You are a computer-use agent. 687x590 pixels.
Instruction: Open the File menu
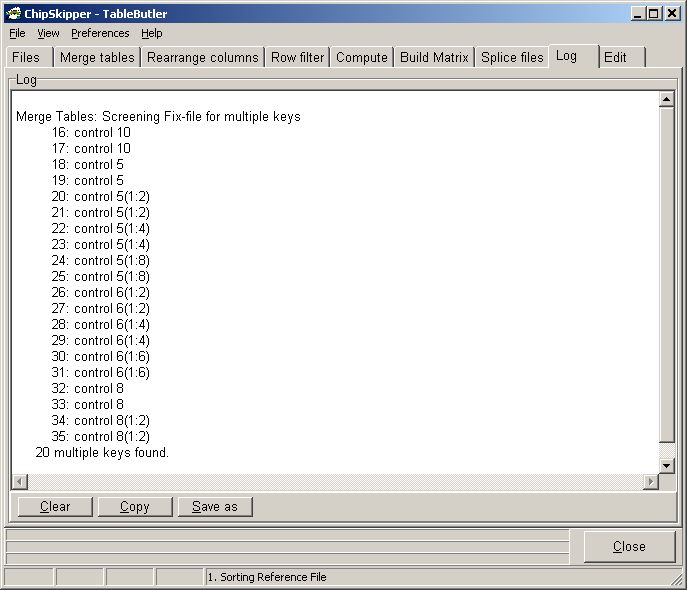pos(17,33)
